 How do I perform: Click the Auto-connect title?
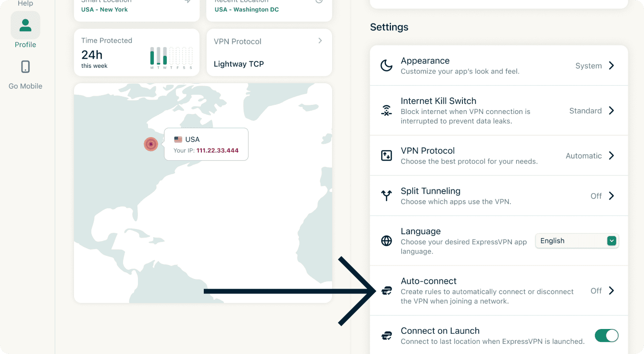point(429,281)
